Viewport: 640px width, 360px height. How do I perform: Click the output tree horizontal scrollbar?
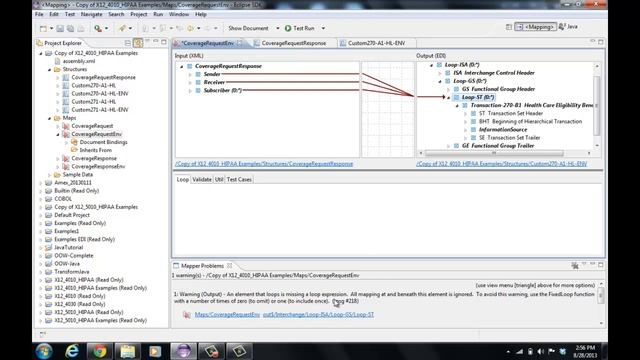(x=494, y=153)
